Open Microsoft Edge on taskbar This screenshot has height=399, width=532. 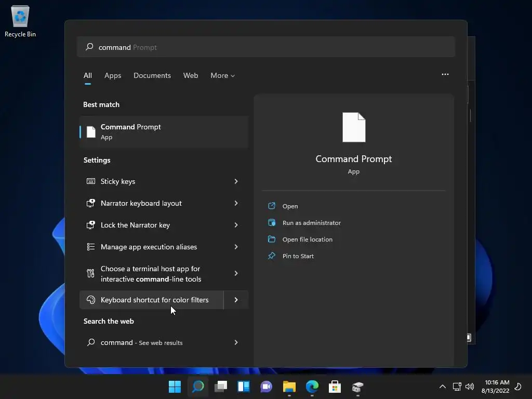tap(312, 387)
